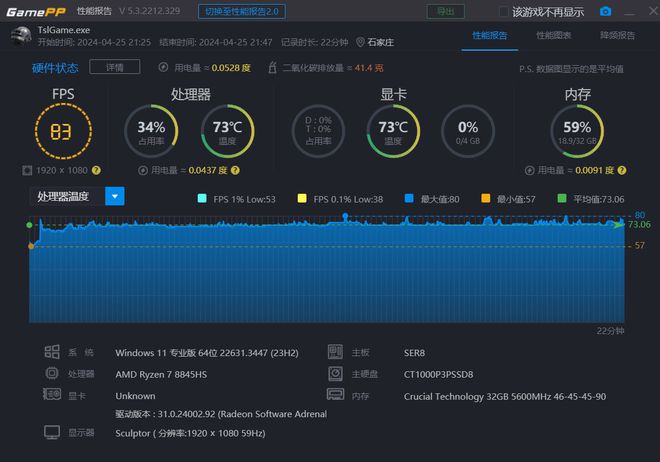This screenshot has height=462, width=660.
Task: Click the motherboard icon beside SER8
Action: [335, 352]
